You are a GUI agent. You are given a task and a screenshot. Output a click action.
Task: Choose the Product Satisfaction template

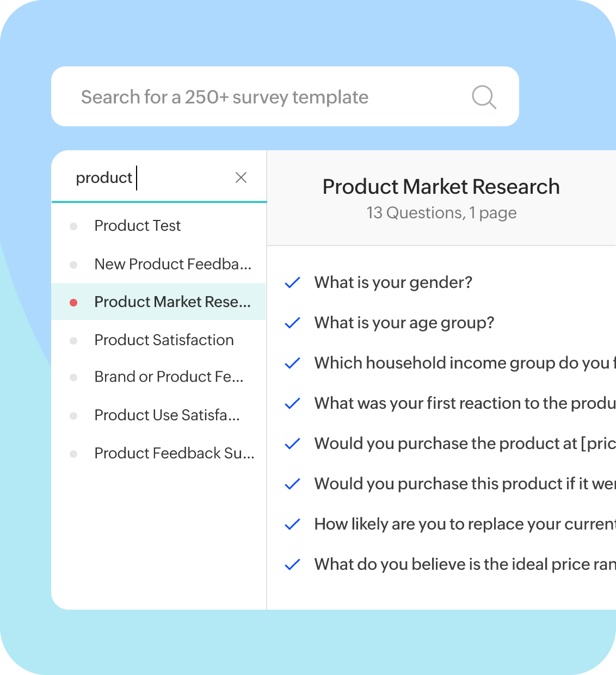point(164,340)
